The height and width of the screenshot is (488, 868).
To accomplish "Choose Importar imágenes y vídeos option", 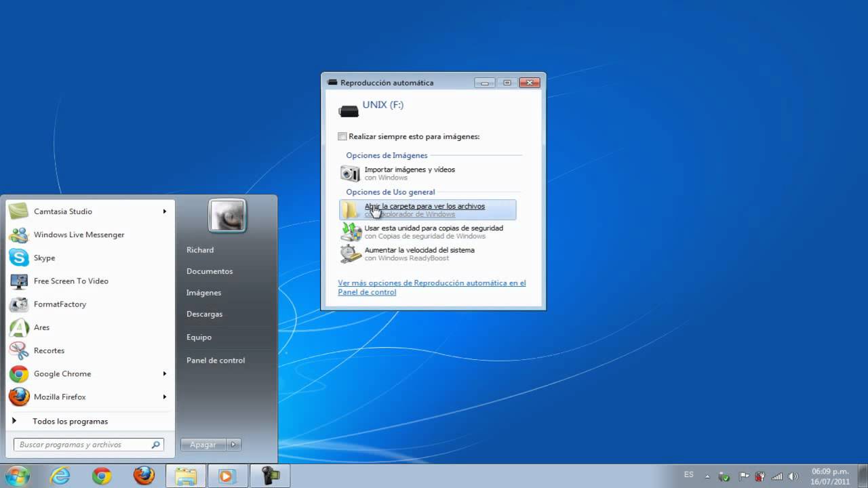I will pos(427,174).
